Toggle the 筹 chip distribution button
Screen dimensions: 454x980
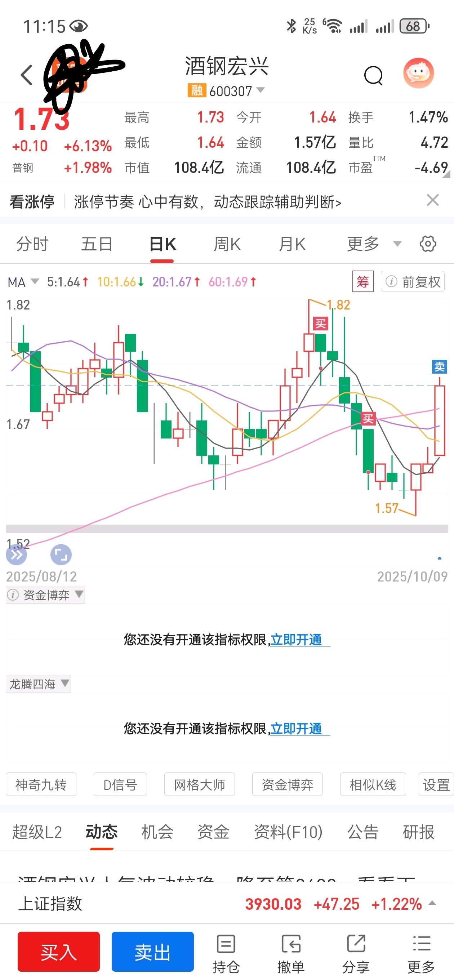tap(363, 281)
